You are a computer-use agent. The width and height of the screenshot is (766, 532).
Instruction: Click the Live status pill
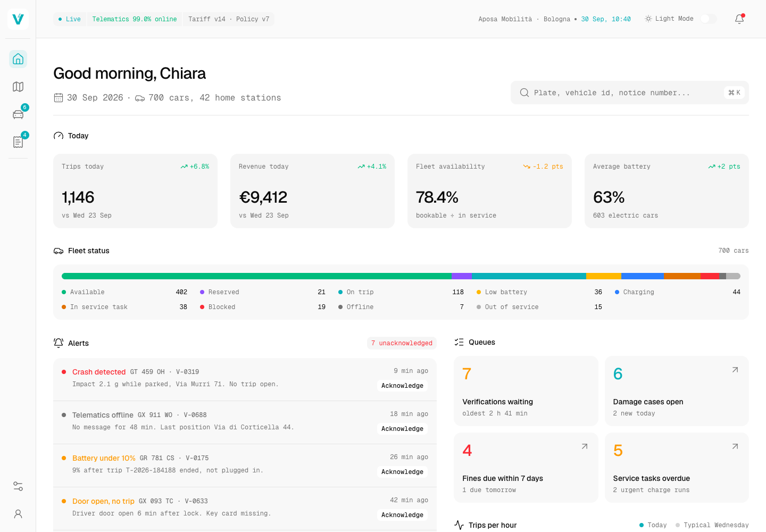tap(70, 19)
